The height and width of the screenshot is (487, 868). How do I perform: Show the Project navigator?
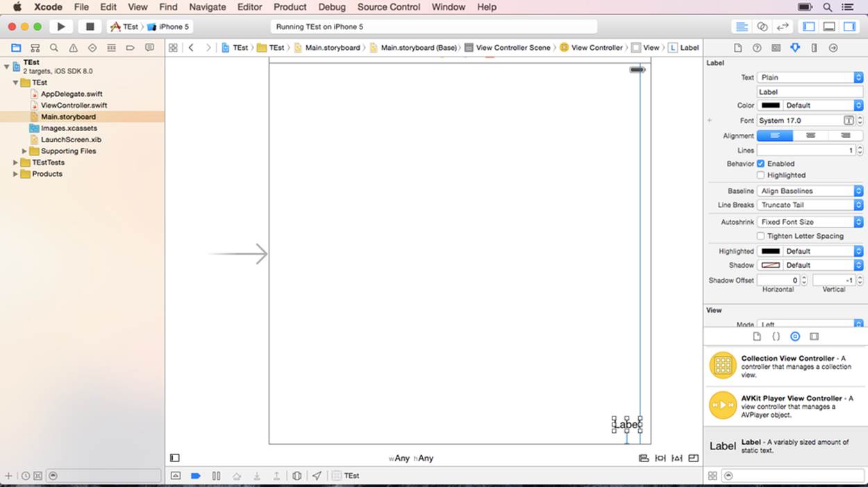16,48
